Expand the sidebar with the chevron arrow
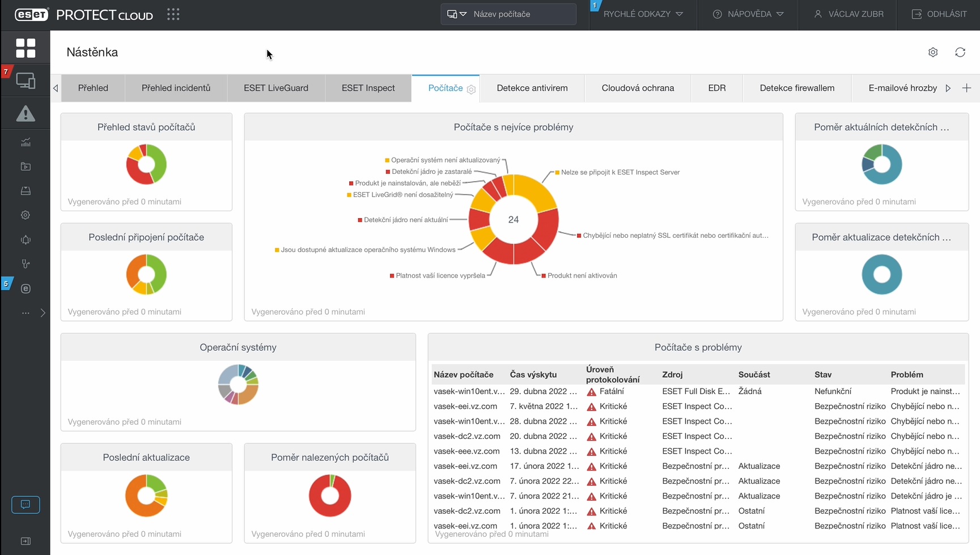The width and height of the screenshot is (980, 555). pos(43,313)
